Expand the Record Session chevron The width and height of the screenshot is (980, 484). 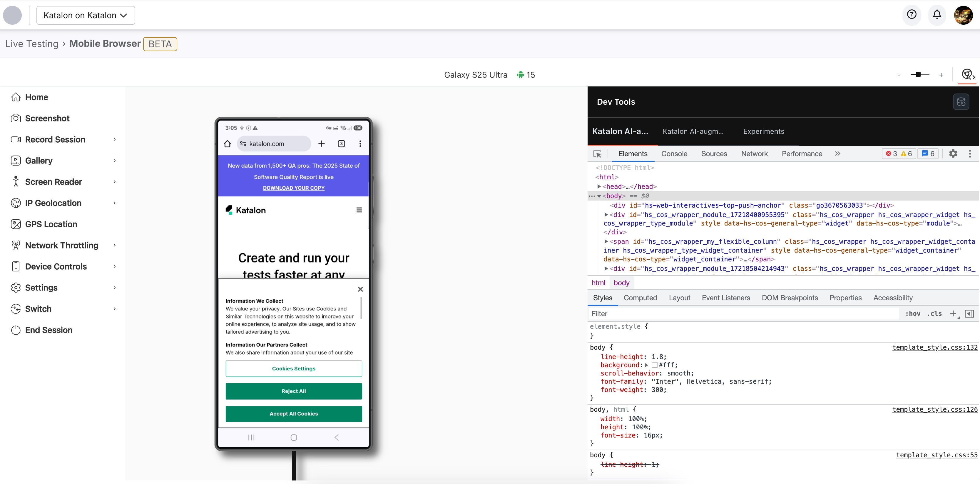point(114,139)
